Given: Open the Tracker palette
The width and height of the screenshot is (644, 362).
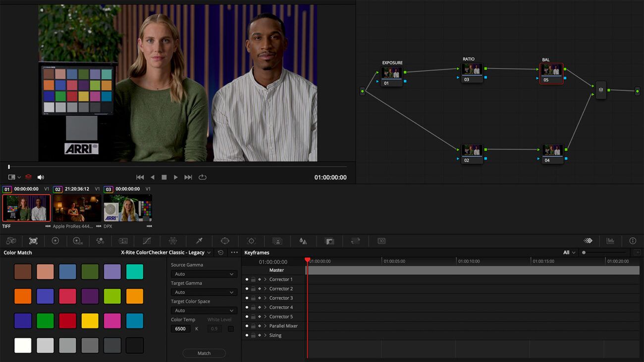Looking at the screenshot, I should click(252, 241).
